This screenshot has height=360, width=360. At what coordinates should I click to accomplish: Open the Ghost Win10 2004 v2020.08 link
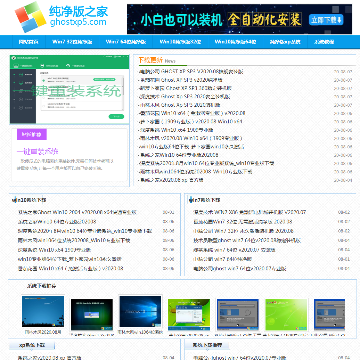coord(77,212)
